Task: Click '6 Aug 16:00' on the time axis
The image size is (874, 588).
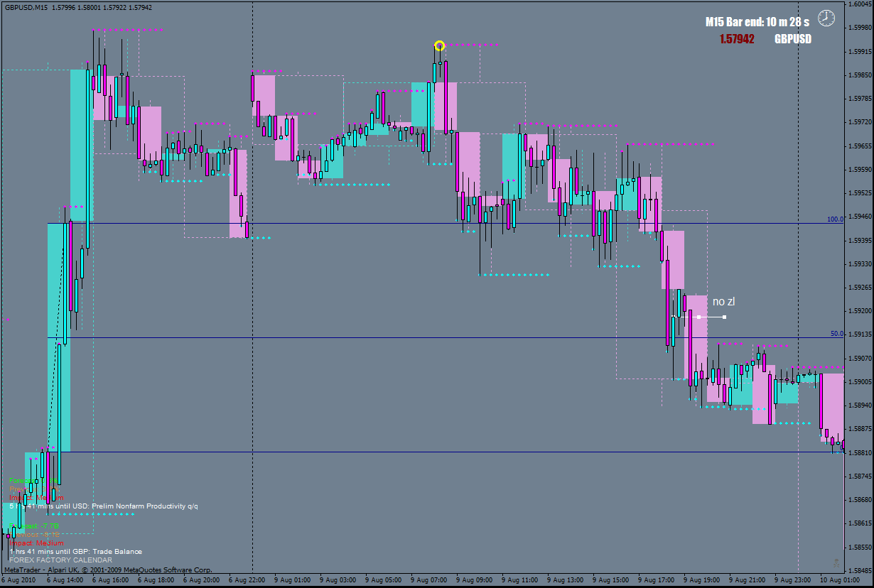Action: pos(110,579)
